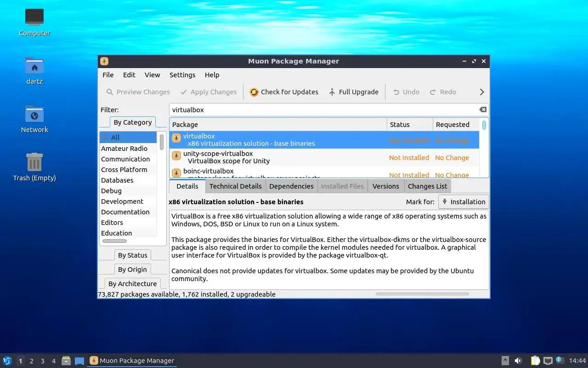The image size is (588, 368).
Task: Expand the By Origin filter section
Action: (132, 270)
